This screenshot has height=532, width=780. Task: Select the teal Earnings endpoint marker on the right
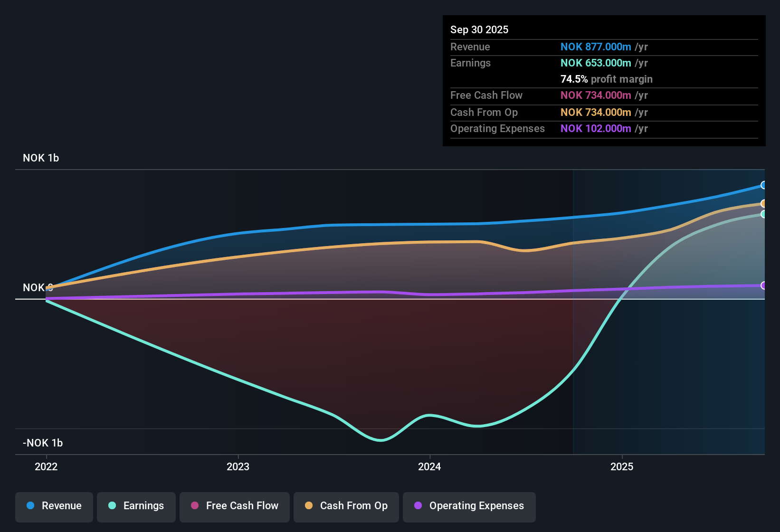[763, 215]
